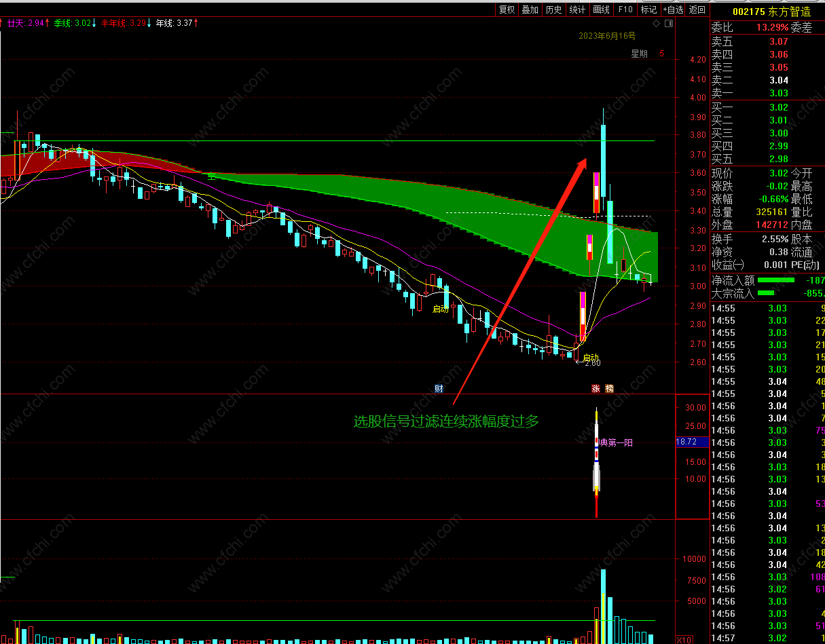Click the 涨 marker icon

[x=595, y=389]
